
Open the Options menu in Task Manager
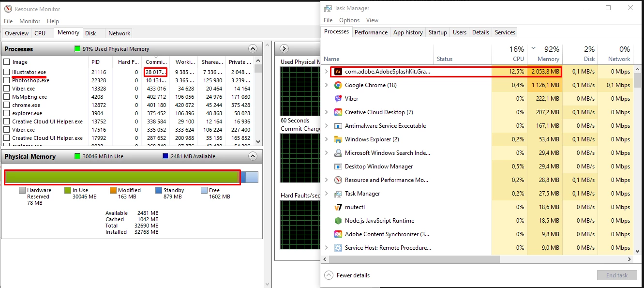click(x=349, y=20)
